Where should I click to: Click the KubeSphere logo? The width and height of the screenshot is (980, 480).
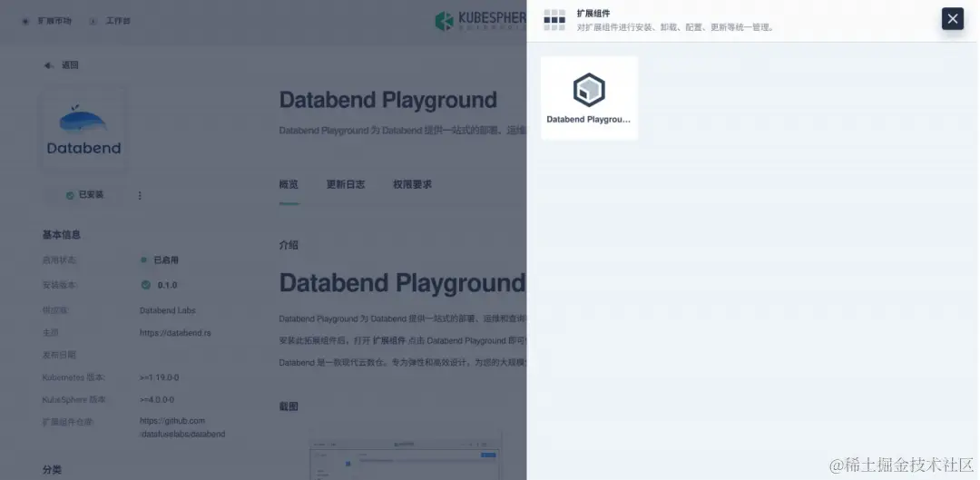point(481,21)
